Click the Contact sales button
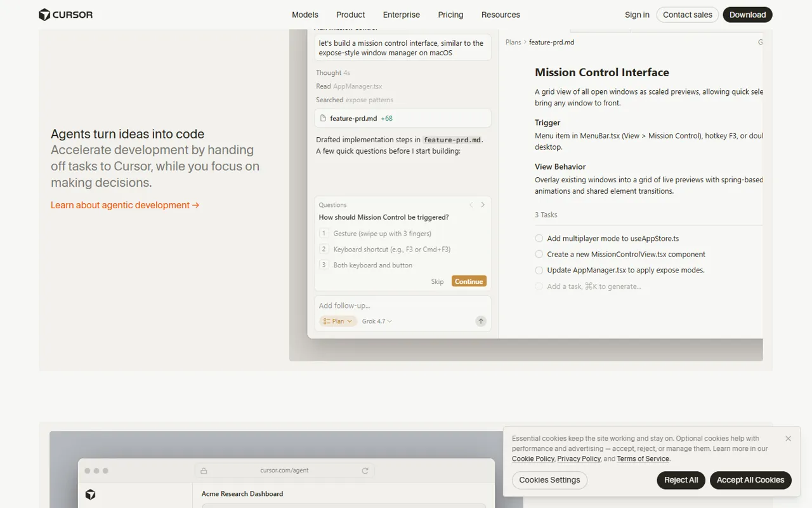 click(688, 15)
